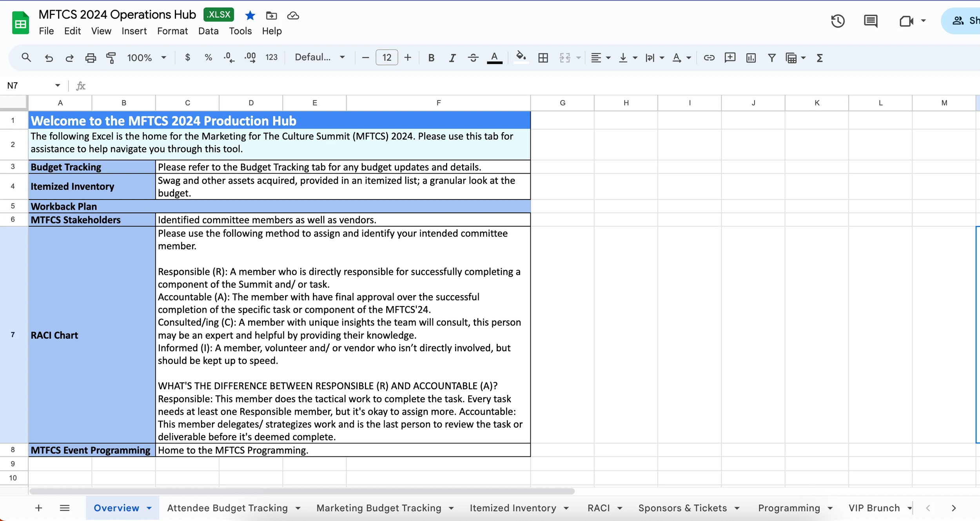This screenshot has height=521, width=980.
Task: Open the Data menu
Action: [208, 31]
